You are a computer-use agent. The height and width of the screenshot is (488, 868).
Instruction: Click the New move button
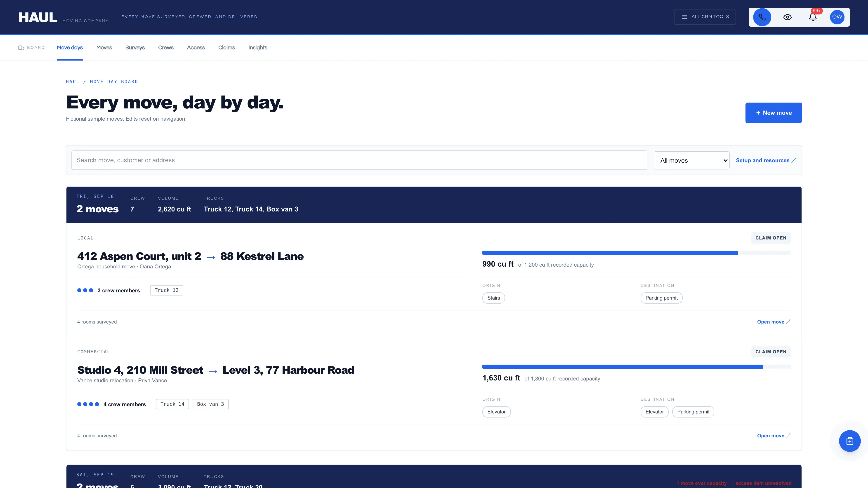(773, 113)
